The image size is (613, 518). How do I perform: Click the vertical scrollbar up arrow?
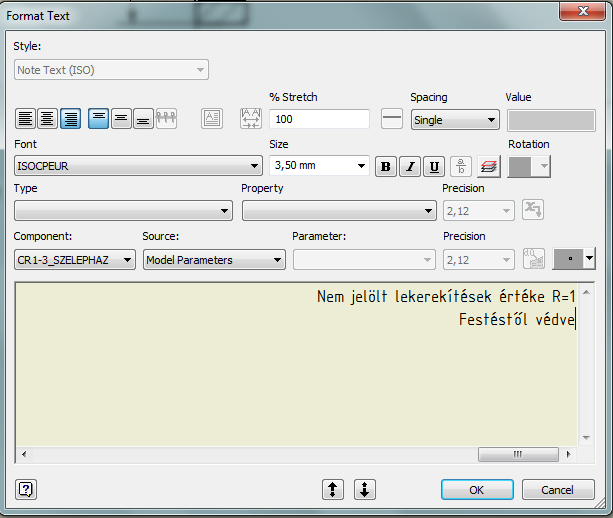click(x=586, y=292)
